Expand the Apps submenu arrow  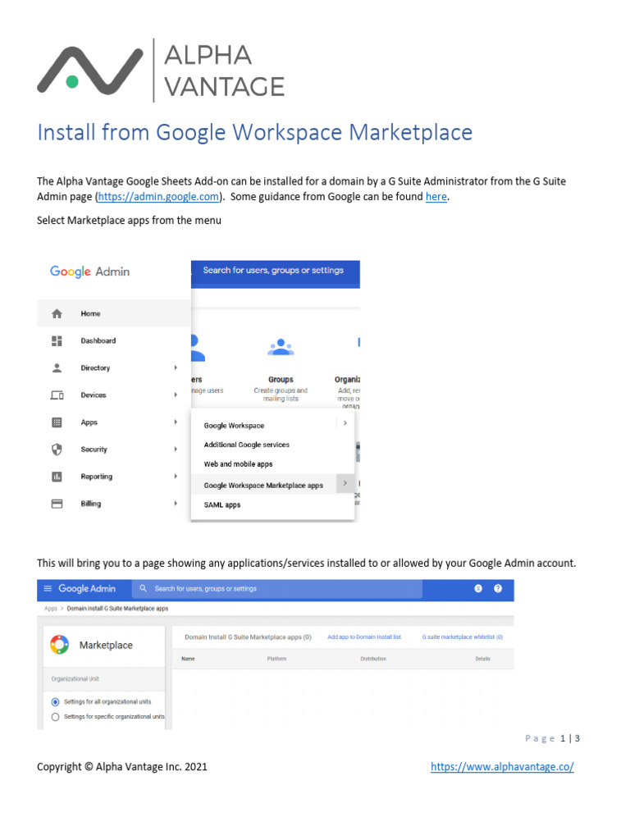[x=176, y=422]
